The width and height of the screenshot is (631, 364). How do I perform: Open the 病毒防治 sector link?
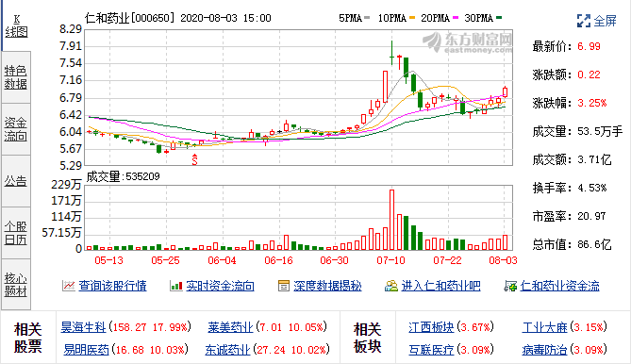click(x=544, y=350)
